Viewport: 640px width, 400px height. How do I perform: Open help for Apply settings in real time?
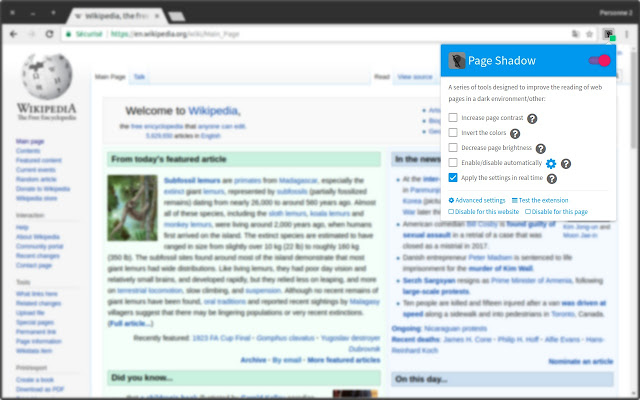551,179
